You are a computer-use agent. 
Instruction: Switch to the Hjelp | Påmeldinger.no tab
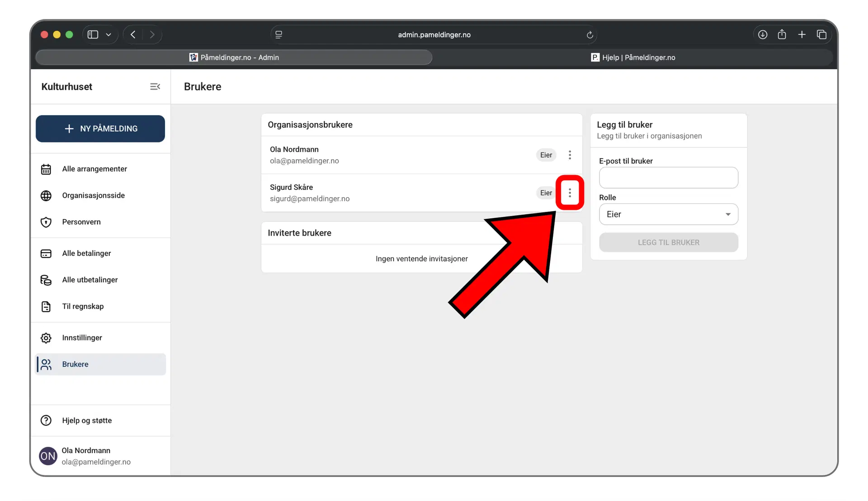(x=633, y=57)
